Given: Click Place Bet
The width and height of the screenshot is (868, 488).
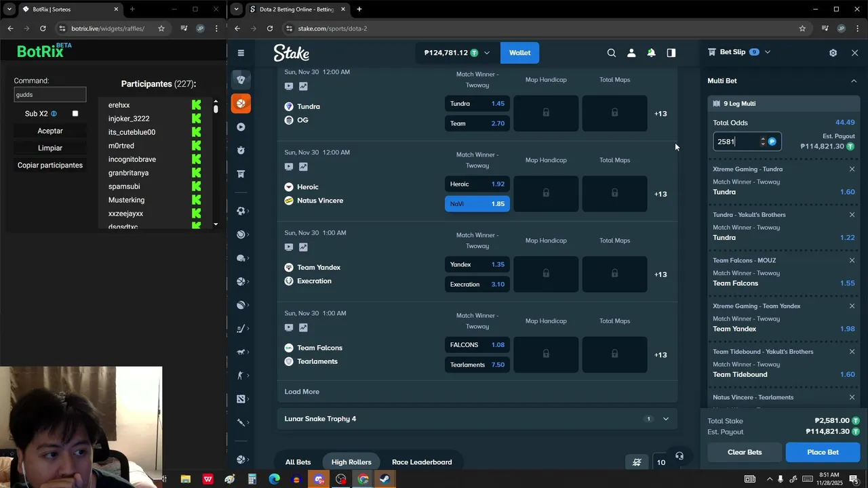Looking at the screenshot, I should 823,452.
